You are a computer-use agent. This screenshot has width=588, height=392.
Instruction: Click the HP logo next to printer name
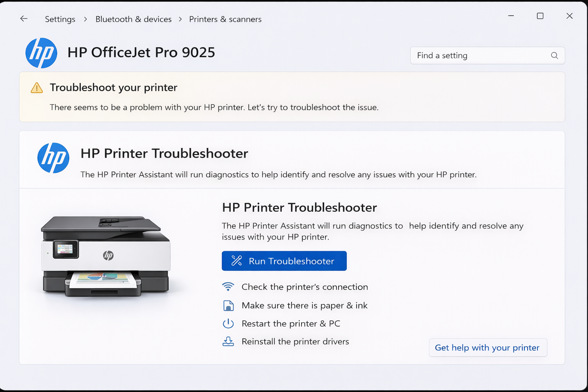(x=41, y=53)
